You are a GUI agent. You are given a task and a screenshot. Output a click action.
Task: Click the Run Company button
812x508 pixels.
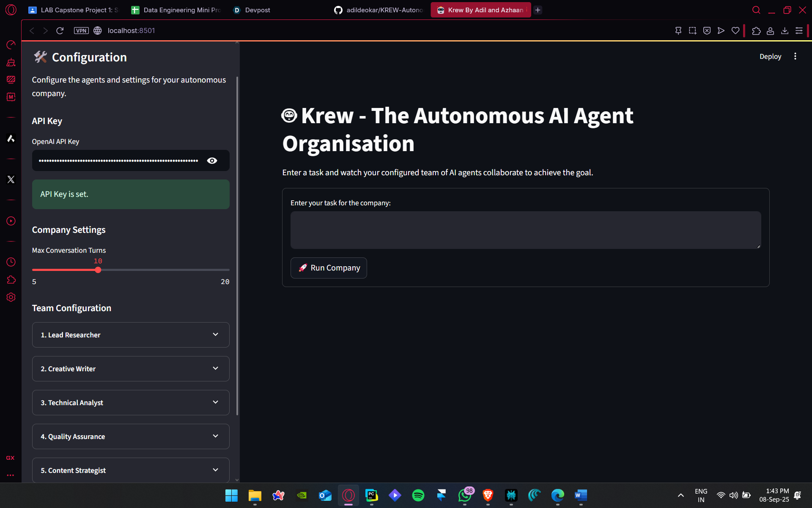(329, 268)
